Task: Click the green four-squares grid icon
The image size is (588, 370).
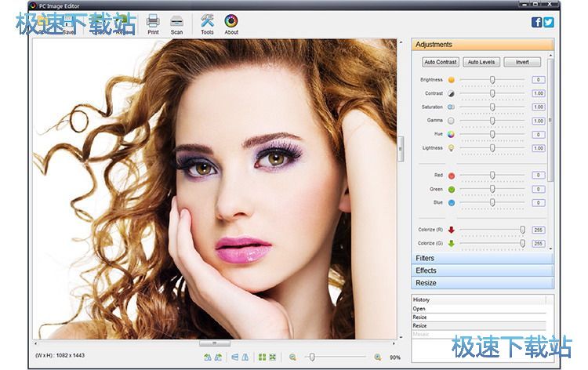Action: coord(263,357)
